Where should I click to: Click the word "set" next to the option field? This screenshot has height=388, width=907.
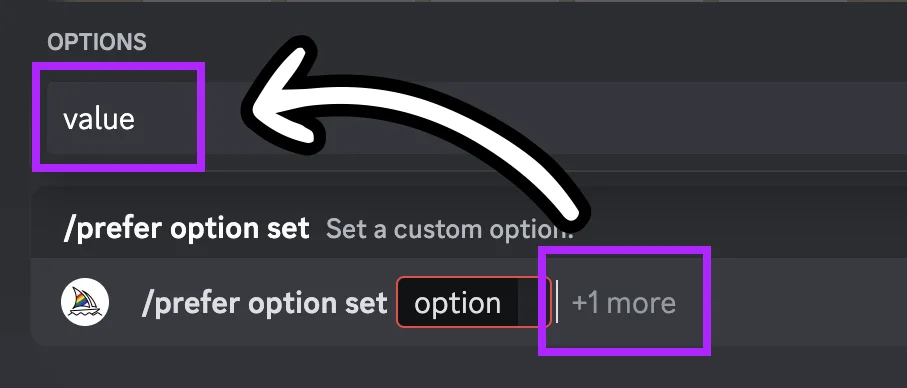pos(367,303)
